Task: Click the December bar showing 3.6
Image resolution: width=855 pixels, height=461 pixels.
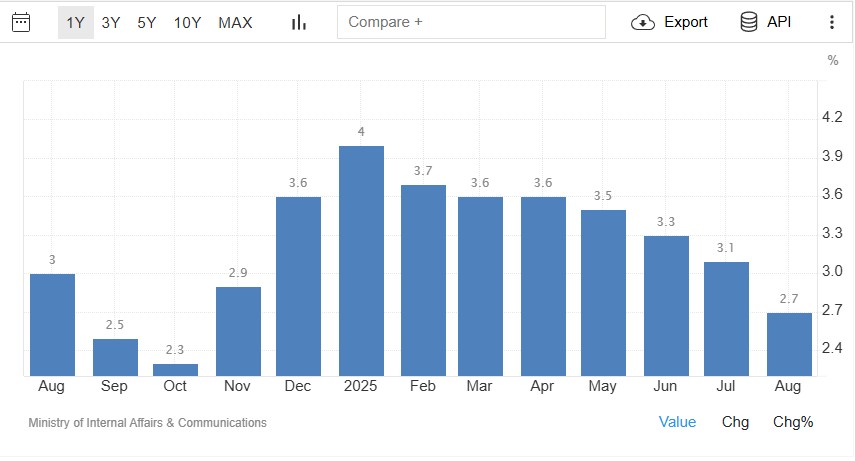Action: [x=299, y=286]
